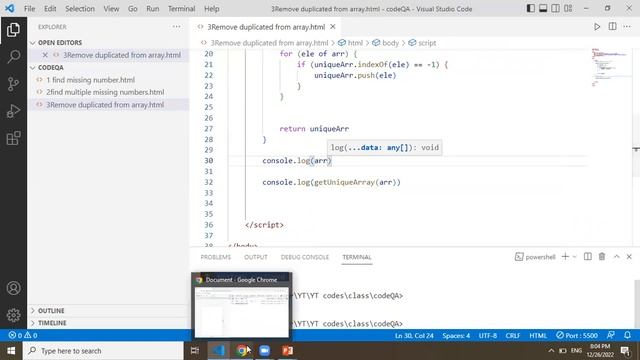Click errors and warnings status indicator

tap(23, 335)
